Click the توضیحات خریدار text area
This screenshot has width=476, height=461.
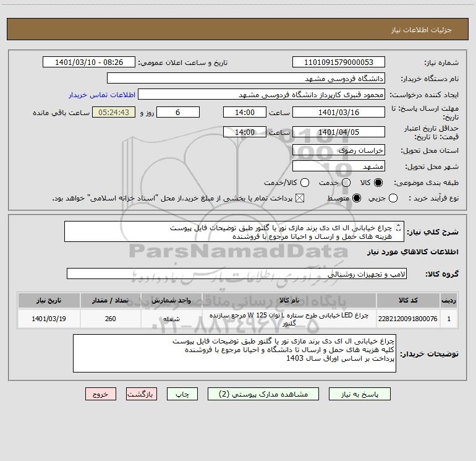[x=234, y=353]
